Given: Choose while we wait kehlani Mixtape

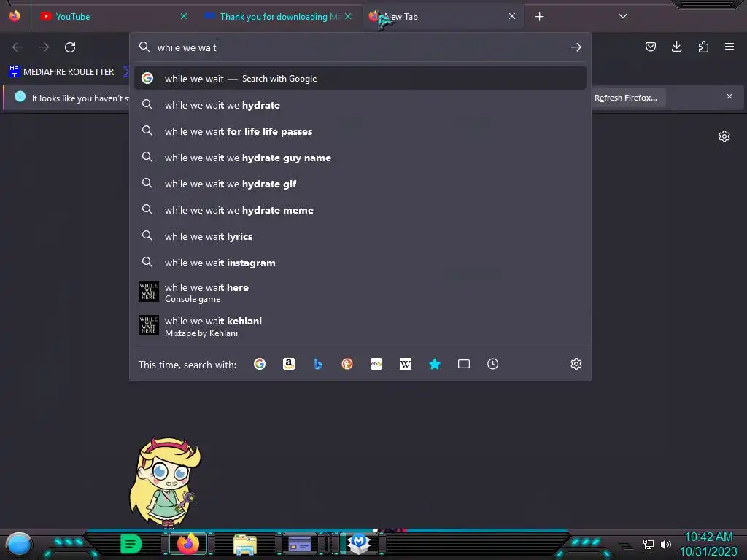Looking at the screenshot, I should 360,326.
